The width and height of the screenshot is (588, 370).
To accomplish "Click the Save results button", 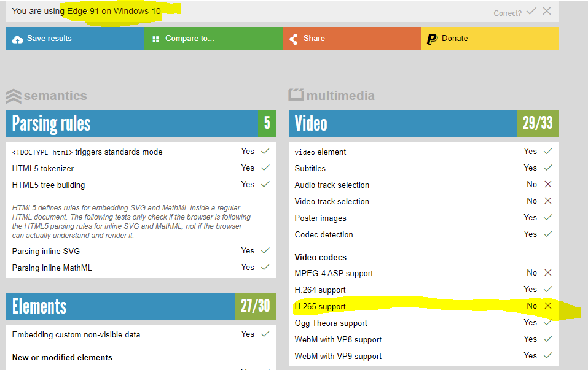I will [75, 39].
